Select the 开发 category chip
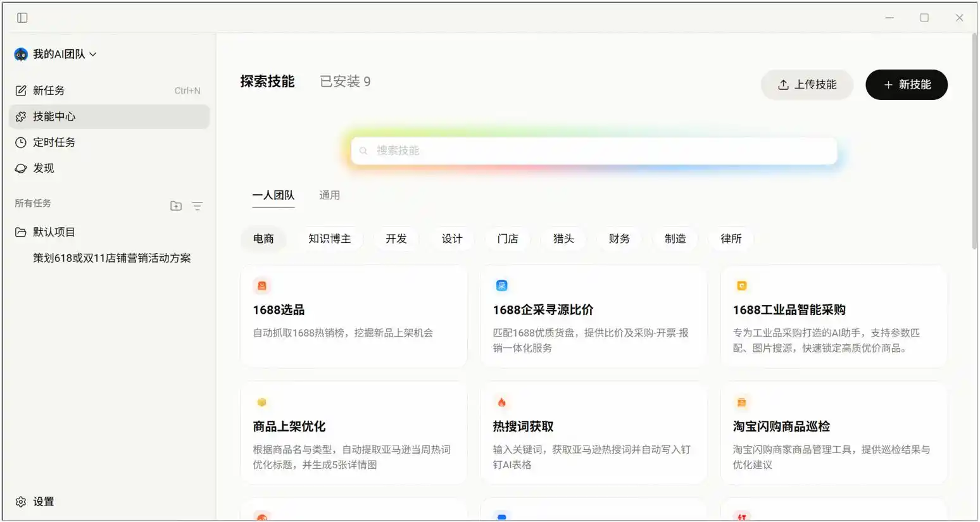 tap(396, 239)
